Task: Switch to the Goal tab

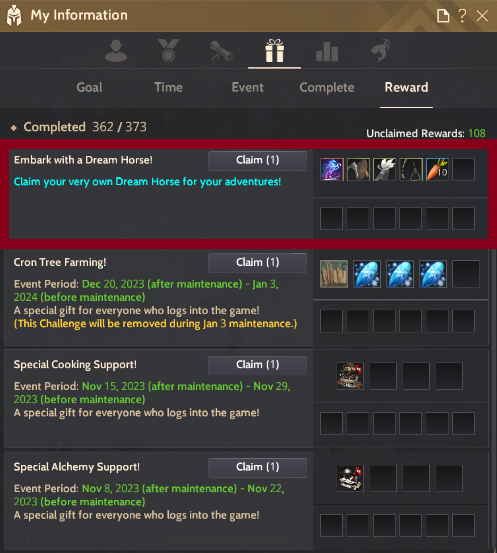Action: 89,87
